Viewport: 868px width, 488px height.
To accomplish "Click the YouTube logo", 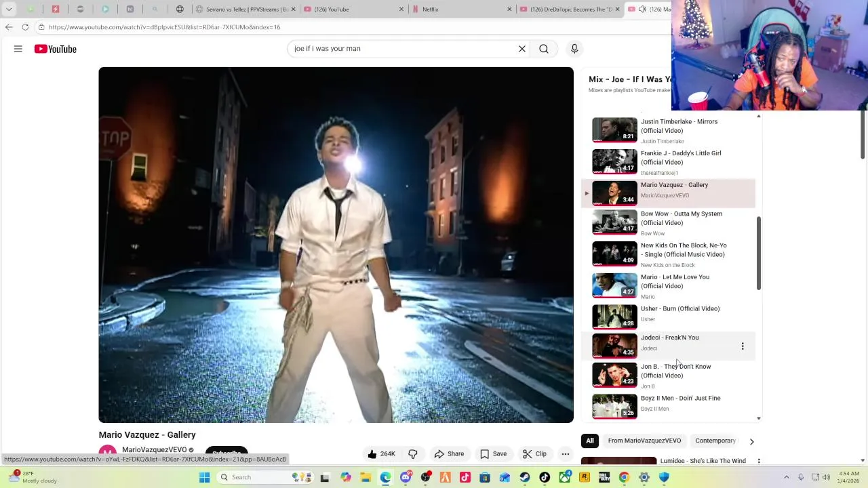I will pyautogui.click(x=56, y=49).
